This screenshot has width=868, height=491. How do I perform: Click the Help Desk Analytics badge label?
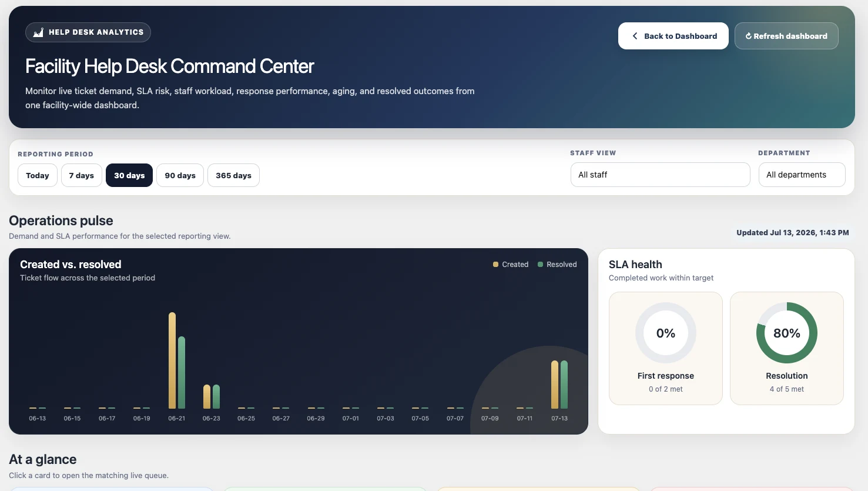[96, 32]
